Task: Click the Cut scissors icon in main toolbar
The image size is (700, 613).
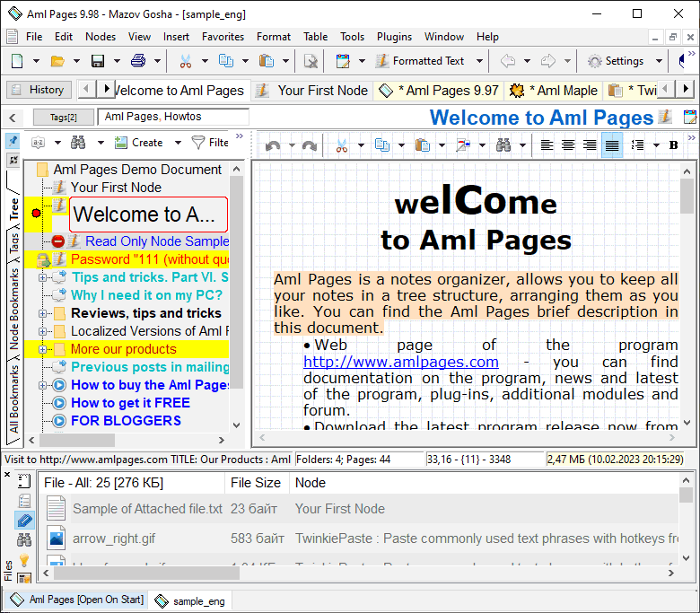Action: pyautogui.click(x=186, y=61)
